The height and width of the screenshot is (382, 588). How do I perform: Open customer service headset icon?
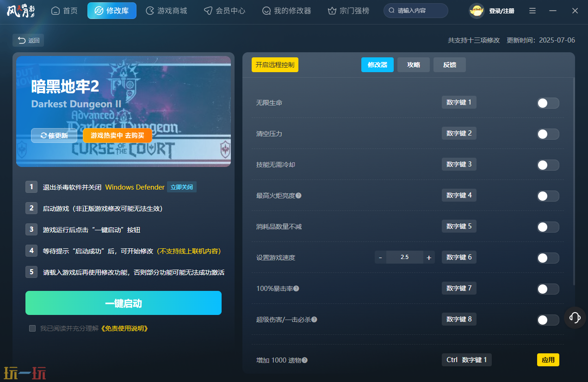pyautogui.click(x=575, y=318)
